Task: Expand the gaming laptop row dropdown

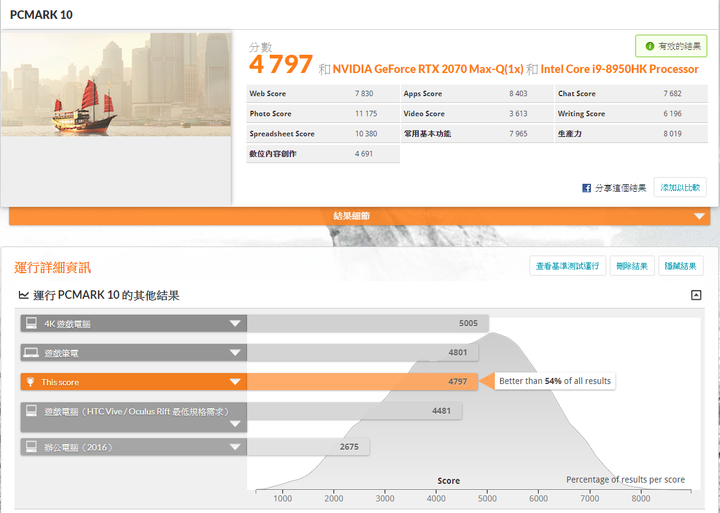Action: 235,353
